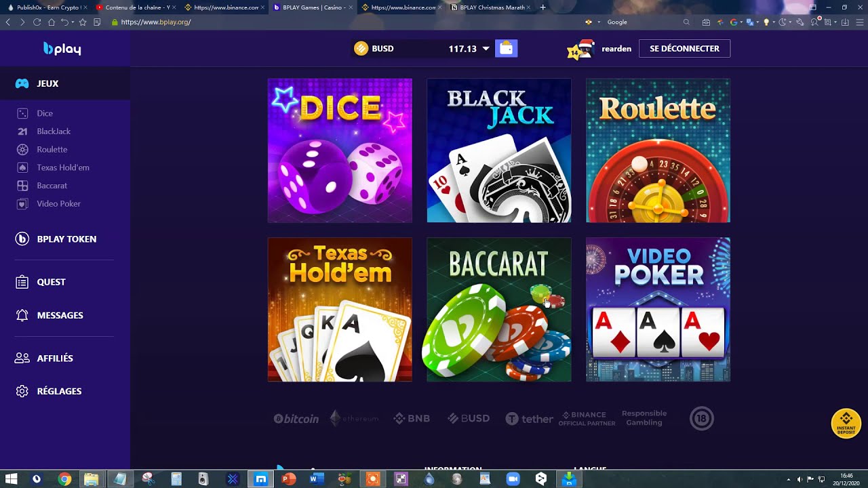Image resolution: width=868 pixels, height=488 pixels.
Task: Open Texas Hold'em from the sidebar list
Action: [63, 167]
